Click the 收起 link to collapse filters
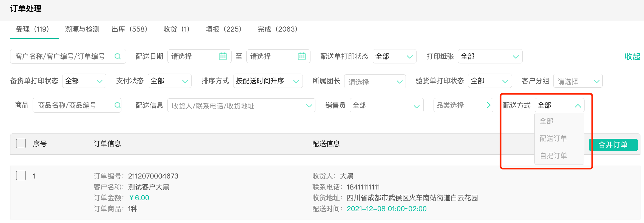644x223 pixels. pyautogui.click(x=632, y=57)
